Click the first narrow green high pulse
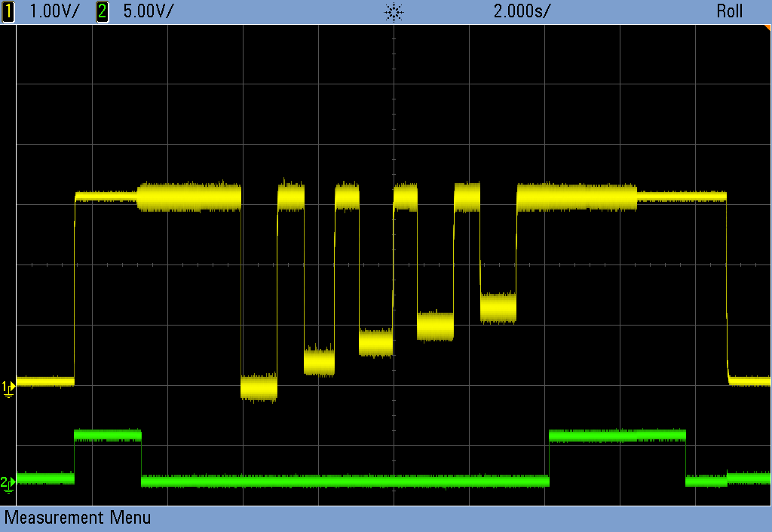Viewport: 772px width, 532px height. tap(107, 435)
